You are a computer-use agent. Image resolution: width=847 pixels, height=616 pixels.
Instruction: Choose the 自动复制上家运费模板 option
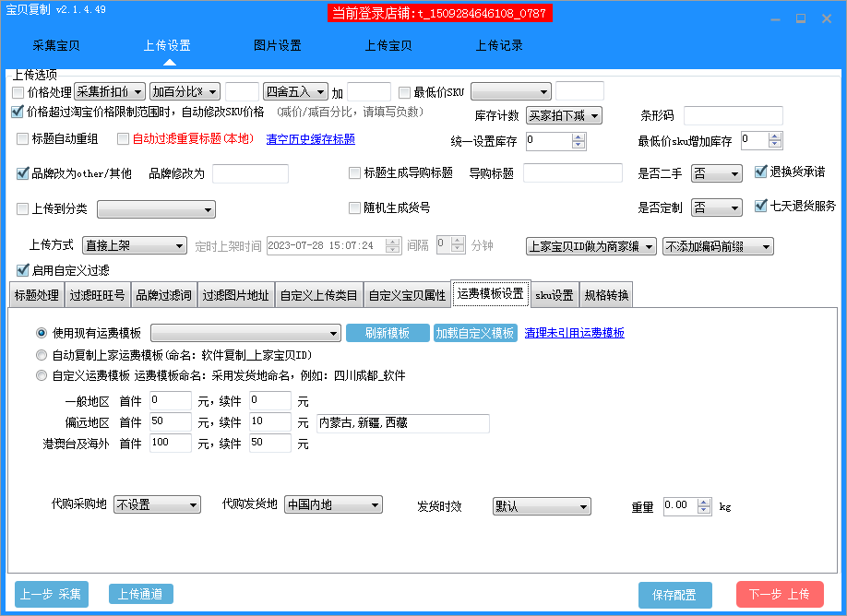point(41,354)
